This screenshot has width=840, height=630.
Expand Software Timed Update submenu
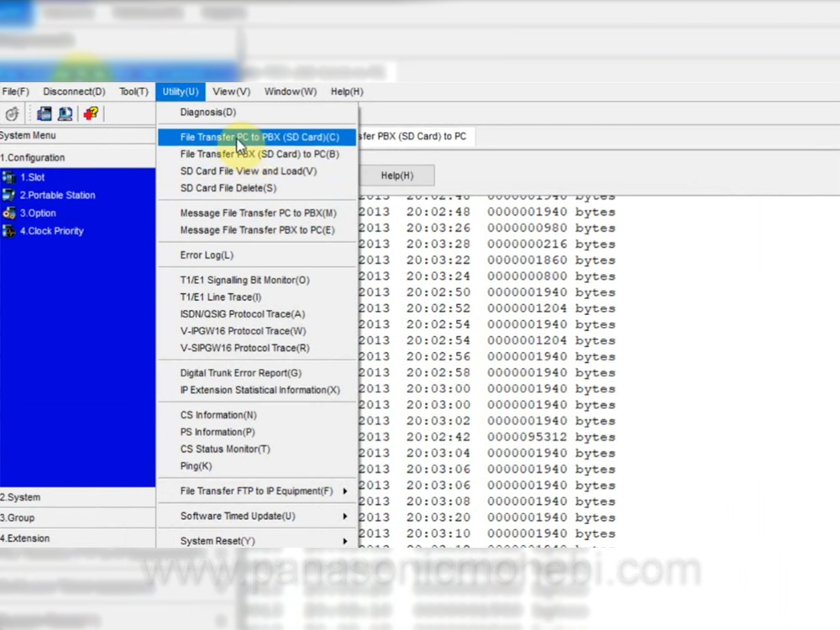344,517
